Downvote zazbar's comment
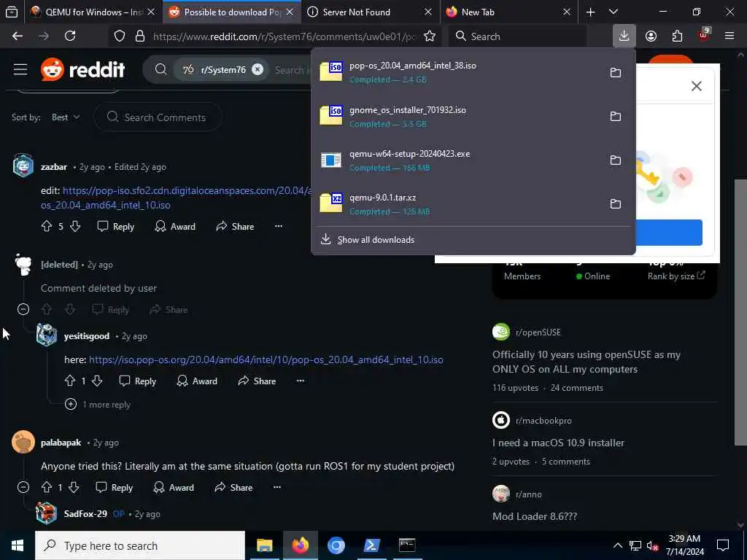The image size is (747, 560). coord(75,226)
